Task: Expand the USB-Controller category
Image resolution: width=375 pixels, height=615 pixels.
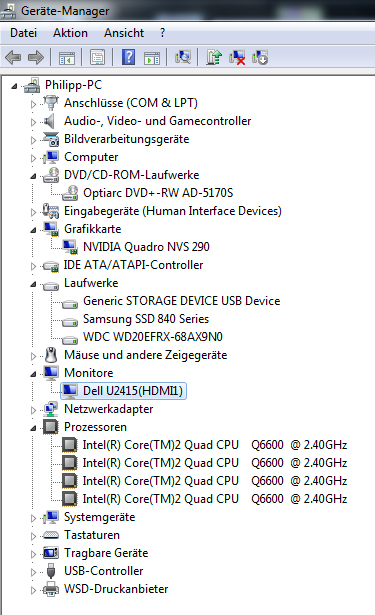Action: pos(33,572)
